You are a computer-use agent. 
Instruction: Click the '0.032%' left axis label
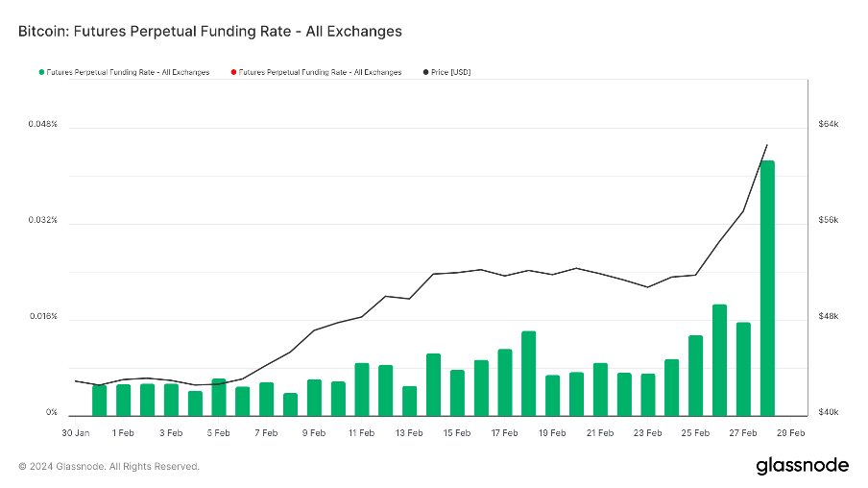click(42, 220)
